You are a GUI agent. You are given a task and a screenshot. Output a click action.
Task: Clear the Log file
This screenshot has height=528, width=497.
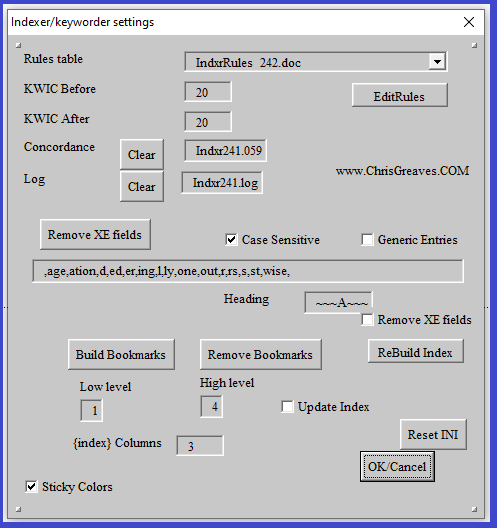pyautogui.click(x=142, y=186)
